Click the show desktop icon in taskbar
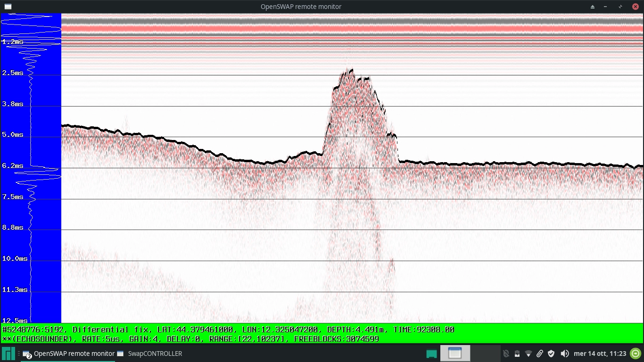This screenshot has width=644, height=362. pyautogui.click(x=431, y=354)
